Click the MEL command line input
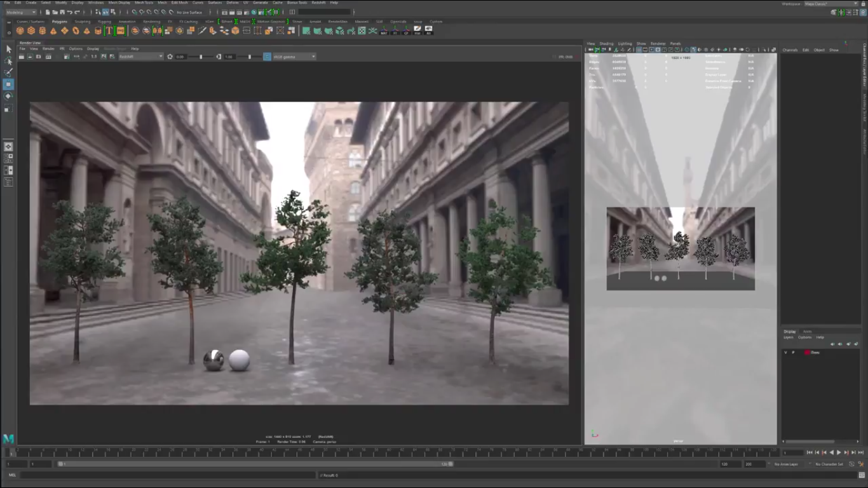 (167, 475)
